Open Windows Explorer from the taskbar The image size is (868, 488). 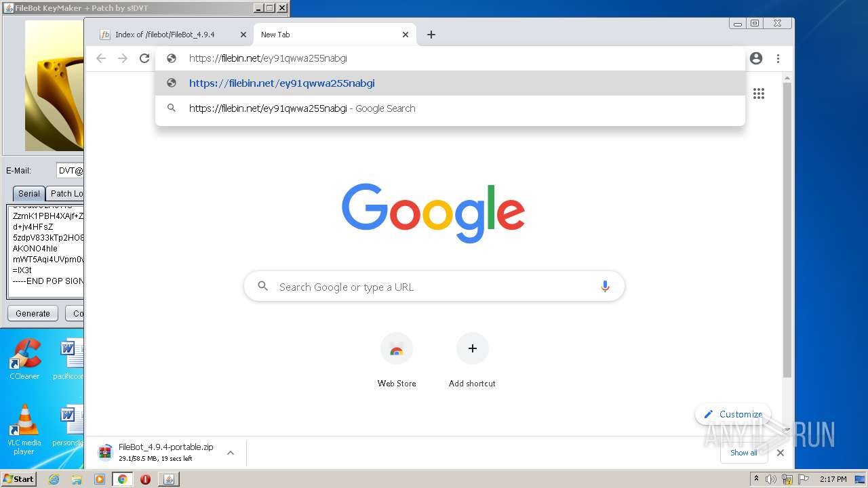tap(77, 479)
